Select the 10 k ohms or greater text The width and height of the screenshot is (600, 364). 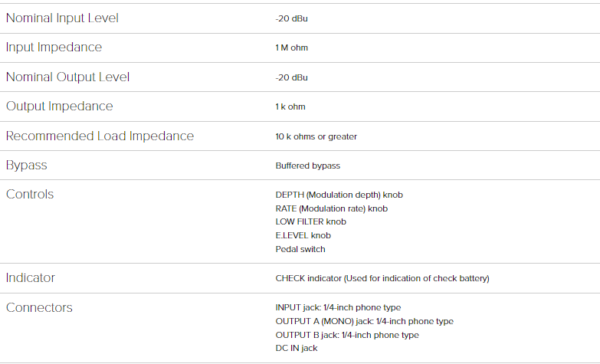click(x=316, y=136)
